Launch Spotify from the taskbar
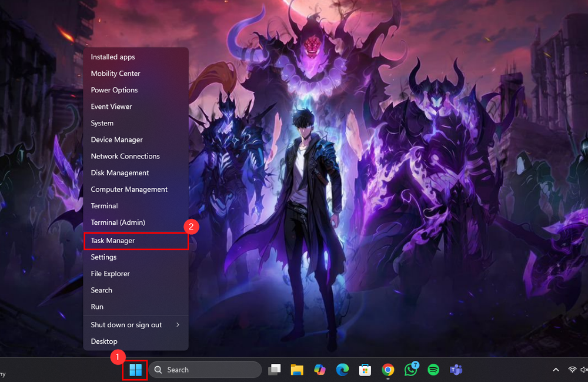This screenshot has height=382, width=588. click(433, 370)
